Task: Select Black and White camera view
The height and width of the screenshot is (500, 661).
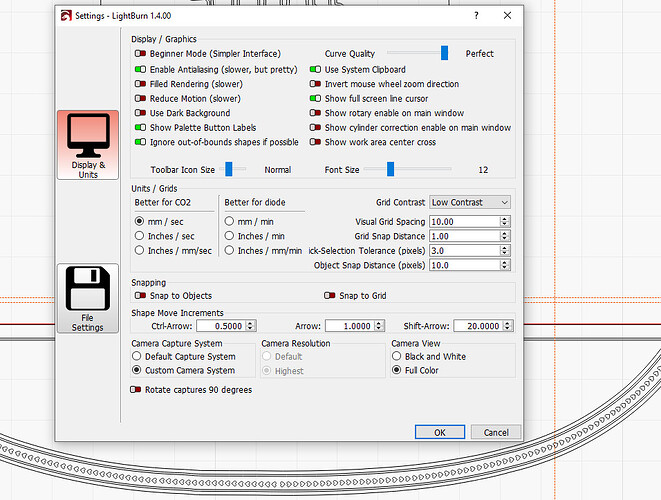Action: [x=397, y=356]
